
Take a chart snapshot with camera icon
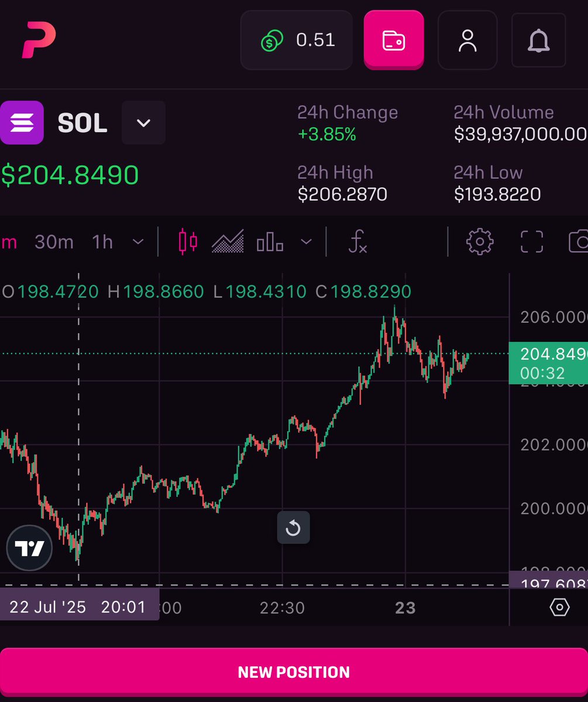(x=578, y=242)
